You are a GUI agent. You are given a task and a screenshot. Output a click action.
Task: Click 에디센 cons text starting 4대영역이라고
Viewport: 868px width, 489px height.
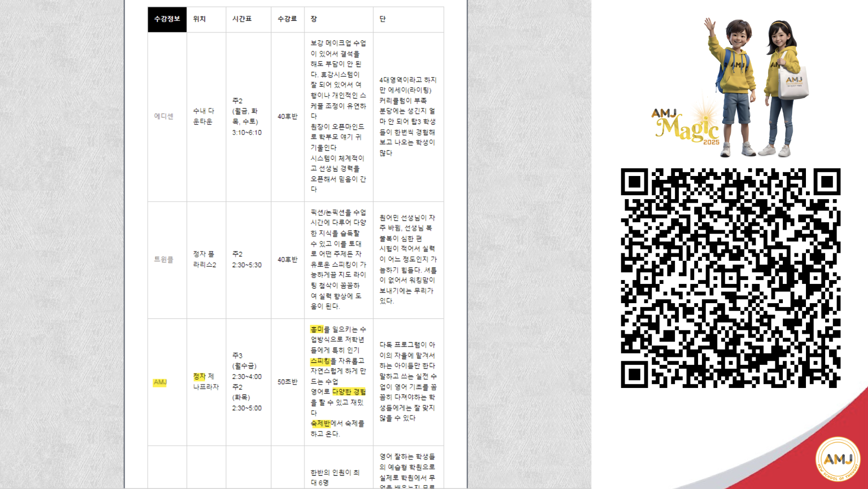click(x=408, y=116)
